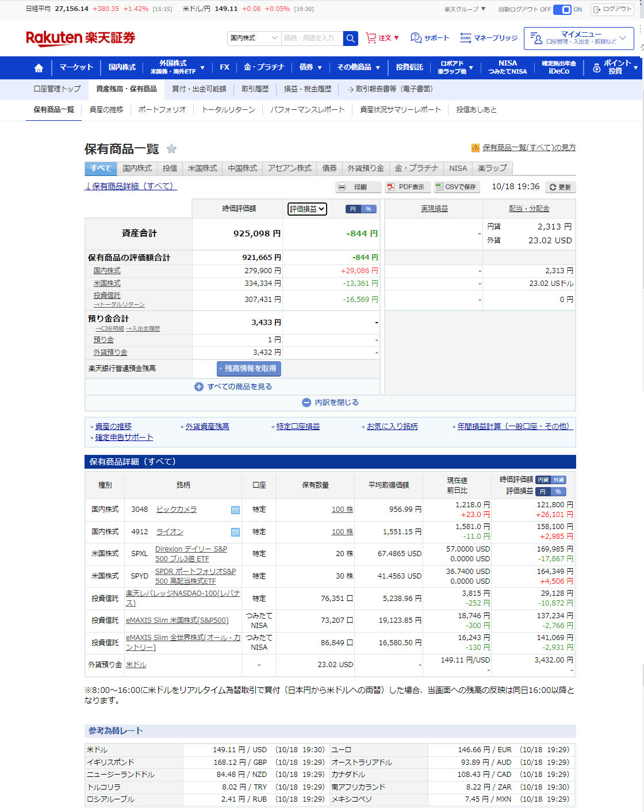Refresh data with the 更新 button

click(x=560, y=187)
